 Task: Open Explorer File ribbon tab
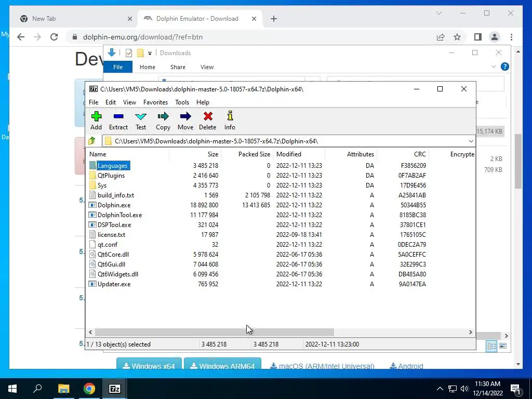click(118, 67)
